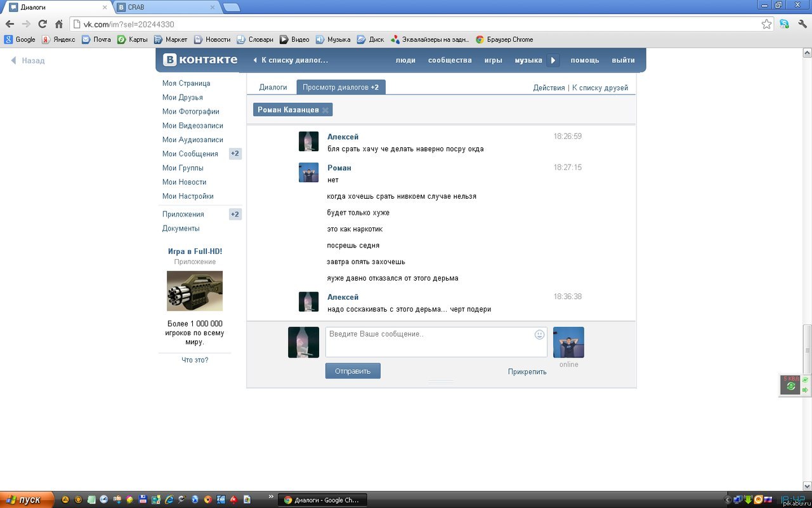Open Приложения in sidebar
The image size is (812, 508).
[183, 214]
